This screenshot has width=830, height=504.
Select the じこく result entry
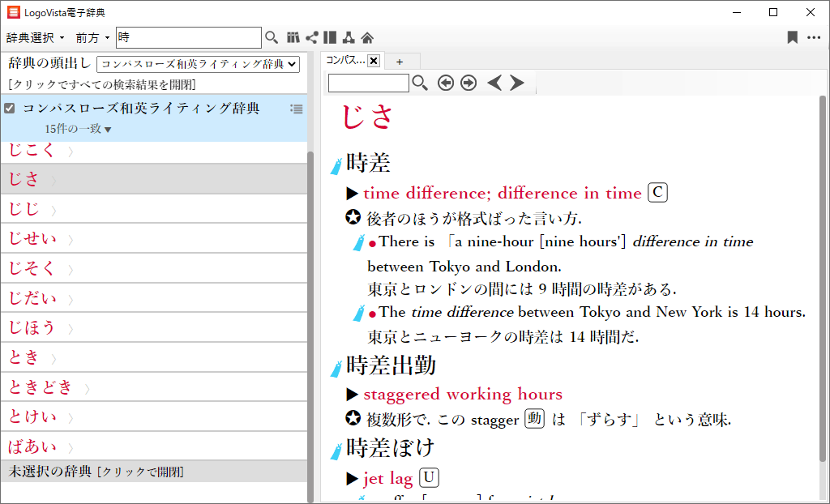pos(153,152)
